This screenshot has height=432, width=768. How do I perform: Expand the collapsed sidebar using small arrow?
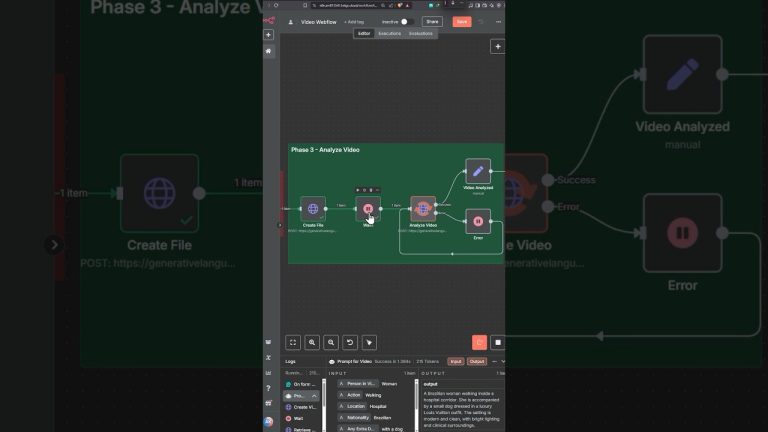coord(280,225)
